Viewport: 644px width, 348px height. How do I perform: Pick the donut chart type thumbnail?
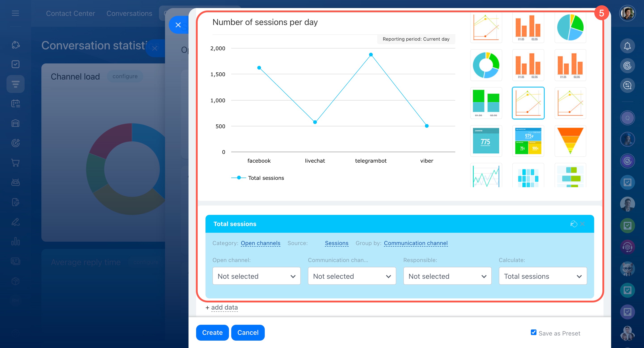pyautogui.click(x=486, y=65)
